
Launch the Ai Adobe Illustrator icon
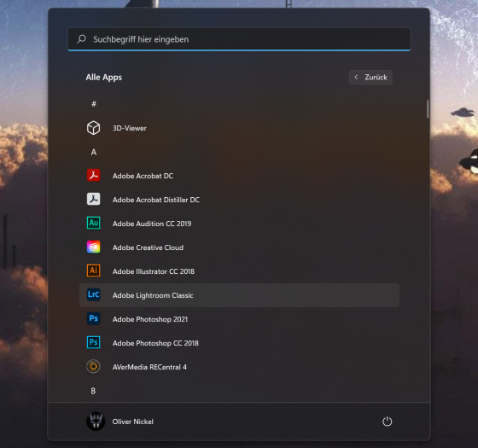[93, 271]
